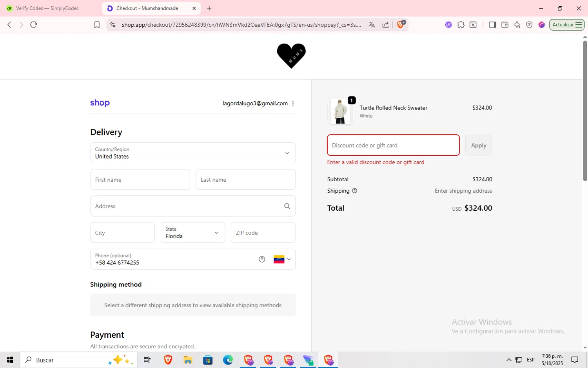Share this page icon

[386, 25]
